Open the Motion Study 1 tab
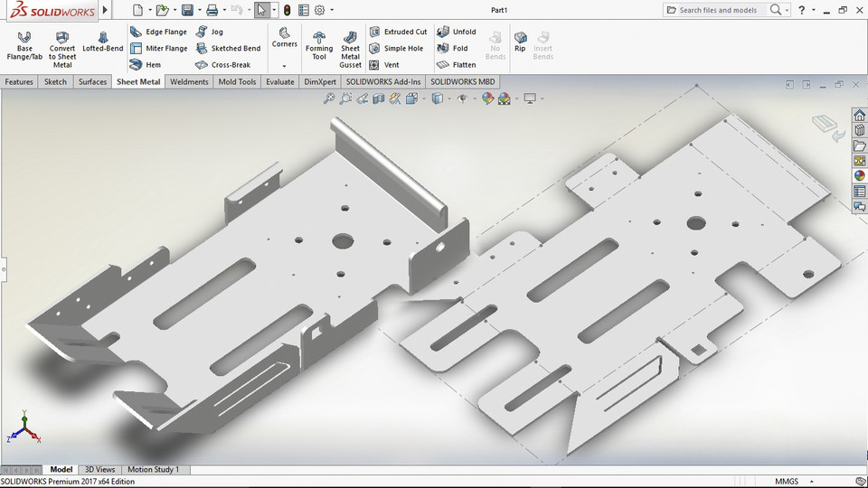The width and height of the screenshot is (868, 488). (x=153, y=470)
